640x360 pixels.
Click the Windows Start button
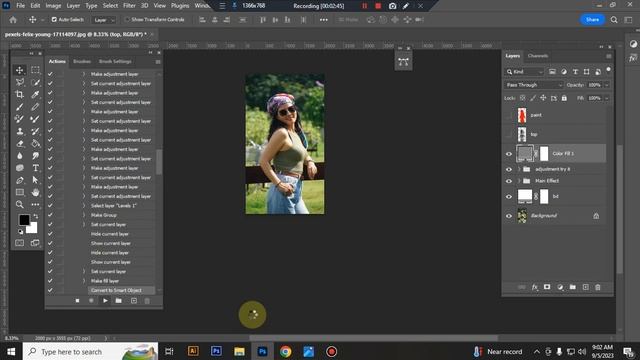(11, 351)
